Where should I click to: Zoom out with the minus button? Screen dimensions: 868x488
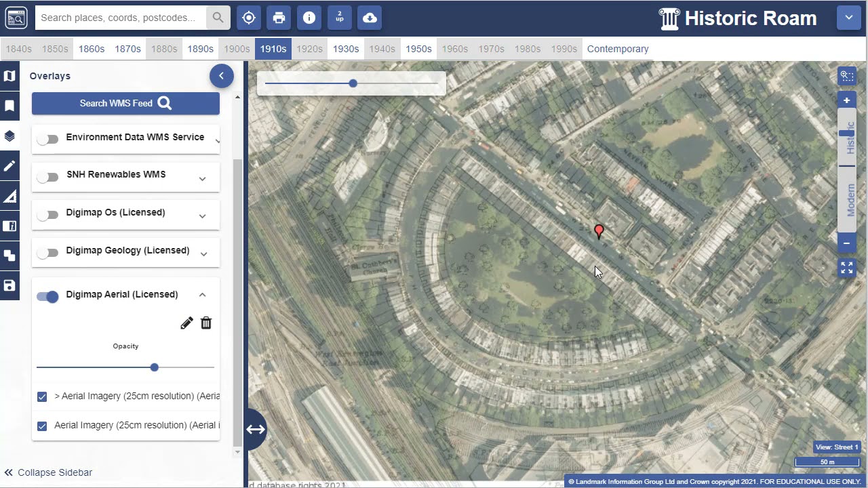pyautogui.click(x=846, y=243)
